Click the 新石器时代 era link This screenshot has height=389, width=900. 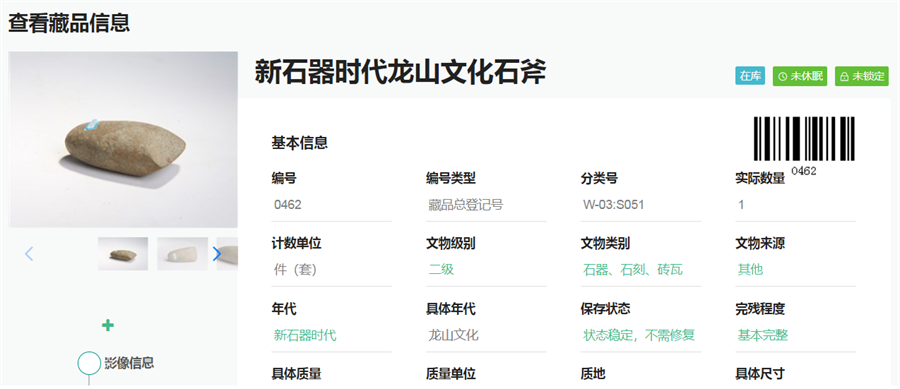305,335
